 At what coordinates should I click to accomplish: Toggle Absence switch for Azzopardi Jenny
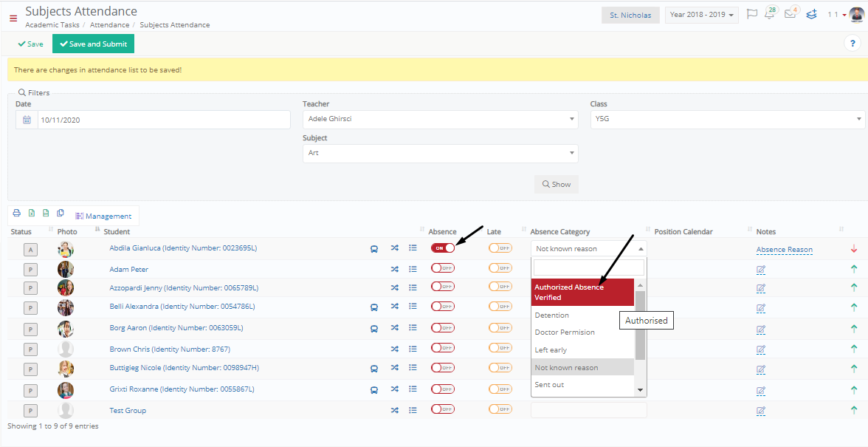(x=443, y=287)
